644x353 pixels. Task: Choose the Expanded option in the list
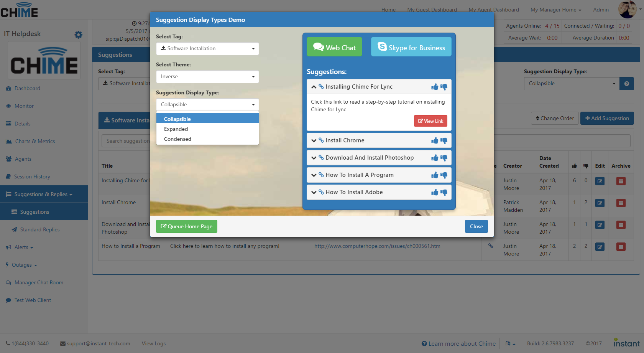coord(207,129)
